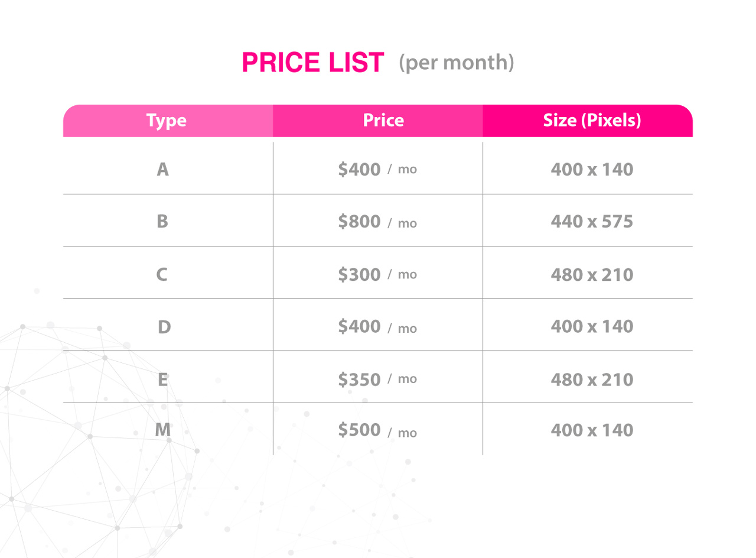Click the (per month) subtitle text
756x558 pixels.
[457, 63]
